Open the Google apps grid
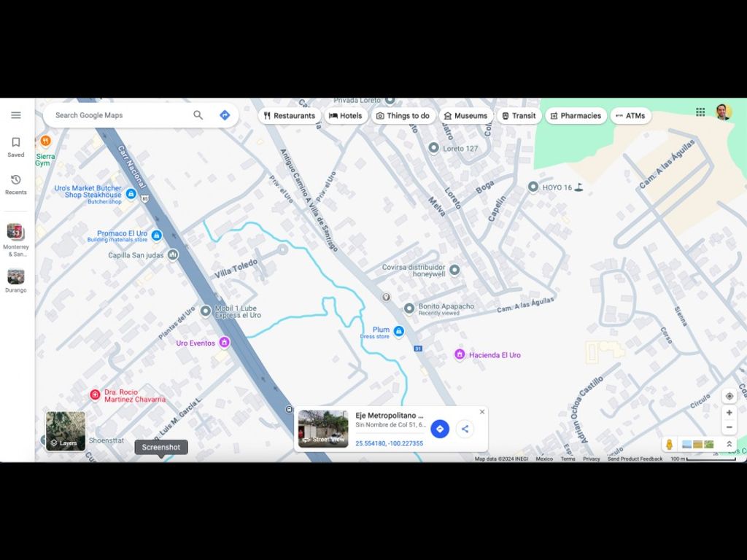This screenshot has width=747, height=560. click(x=700, y=112)
